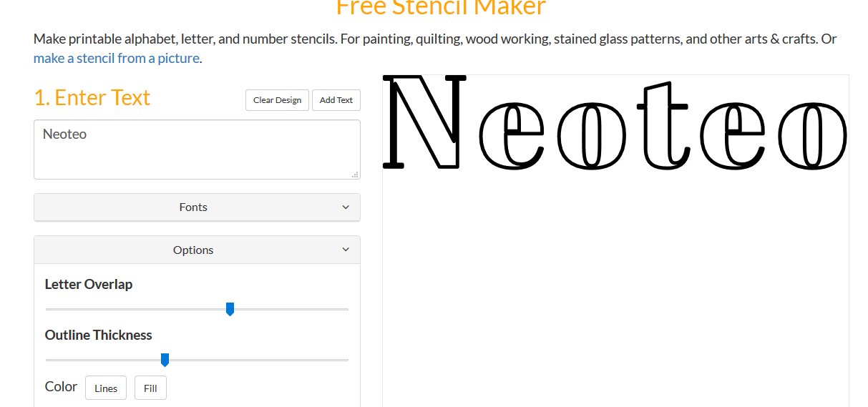Viewport: 868px width, 407px height.
Task: Click the chevron arrow on Options row
Action: (346, 250)
